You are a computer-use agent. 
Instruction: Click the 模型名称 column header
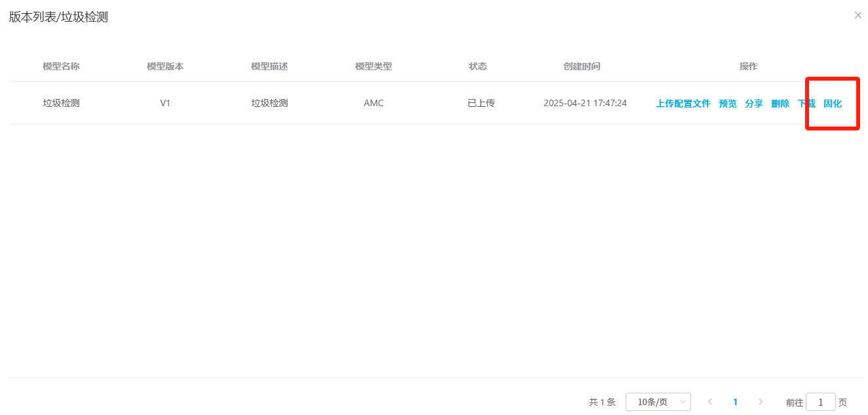click(61, 66)
